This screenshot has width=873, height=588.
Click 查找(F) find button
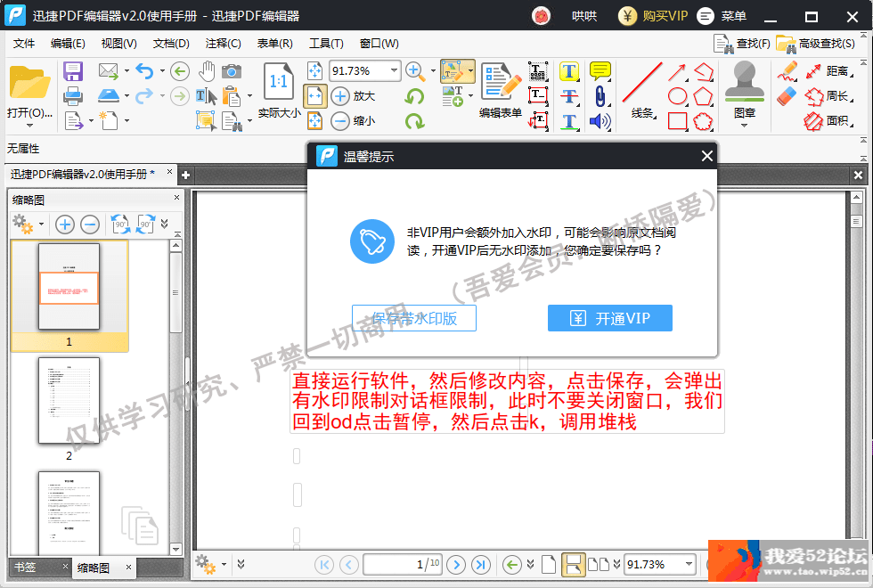tap(742, 44)
